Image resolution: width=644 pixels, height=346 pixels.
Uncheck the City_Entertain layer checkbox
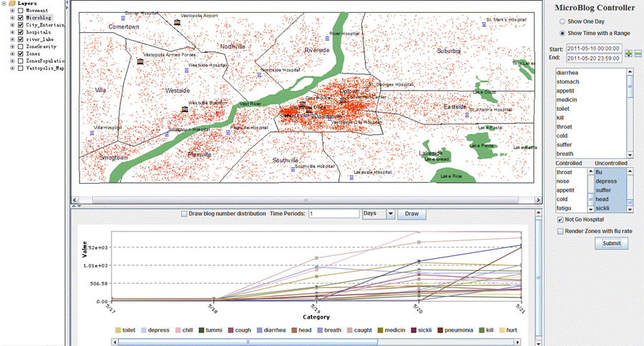click(20, 25)
